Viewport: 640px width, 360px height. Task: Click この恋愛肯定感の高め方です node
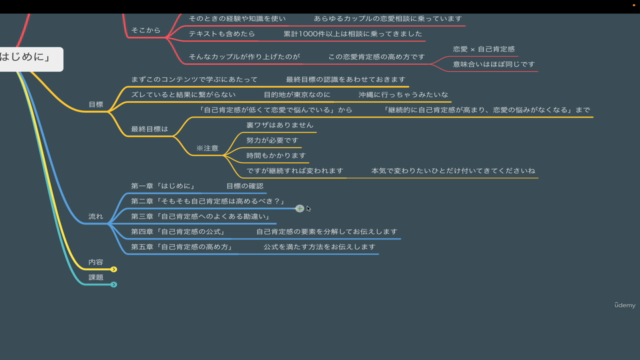click(376, 57)
